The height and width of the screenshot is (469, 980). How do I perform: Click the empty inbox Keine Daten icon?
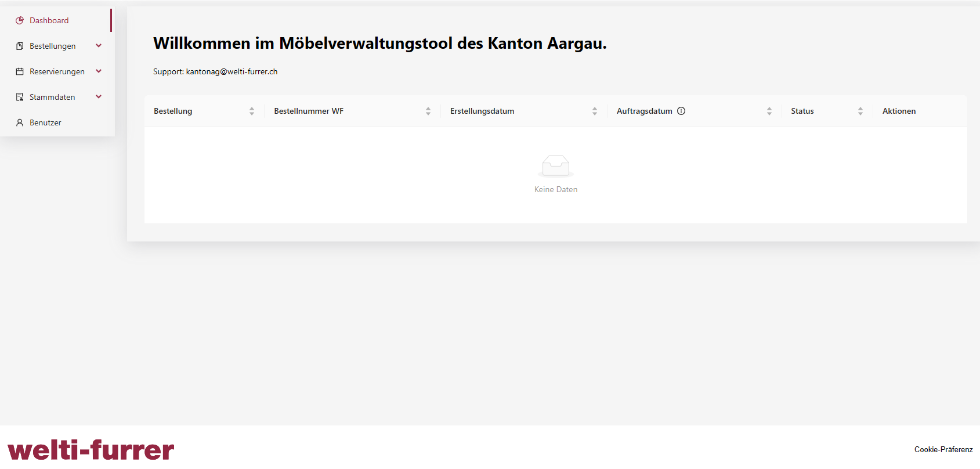[x=555, y=166]
